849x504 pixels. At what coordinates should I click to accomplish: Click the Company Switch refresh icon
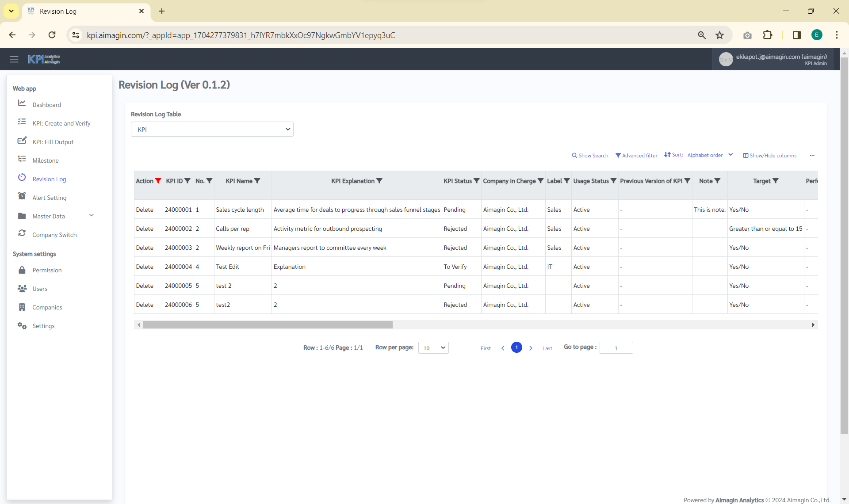[22, 233]
